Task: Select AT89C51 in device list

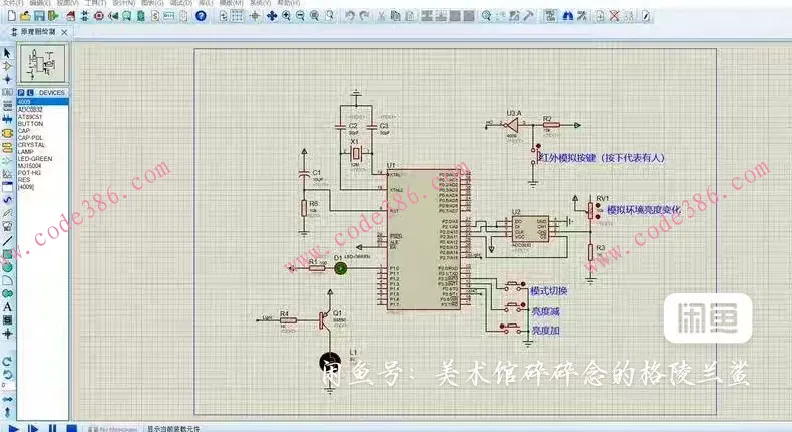Action: 30,117
